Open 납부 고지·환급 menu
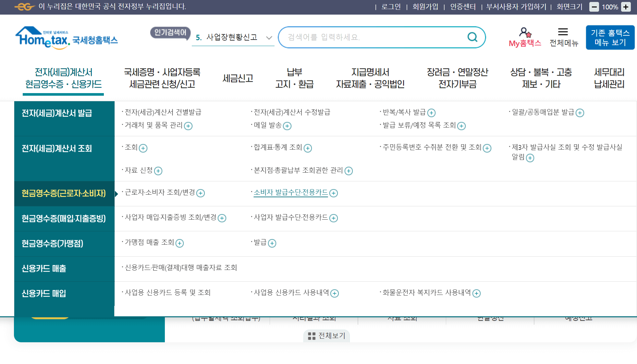637x364 pixels. coord(294,78)
